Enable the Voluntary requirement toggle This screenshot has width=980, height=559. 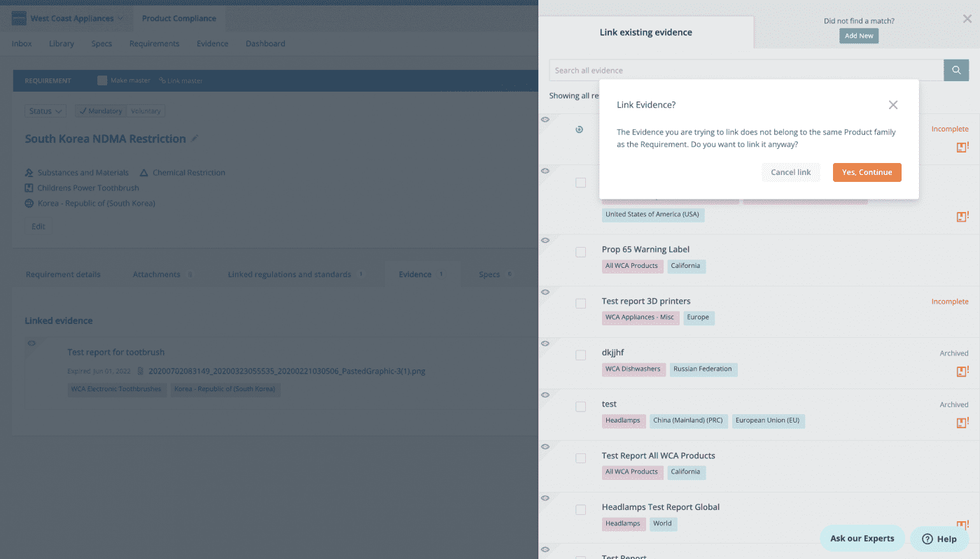147,111
